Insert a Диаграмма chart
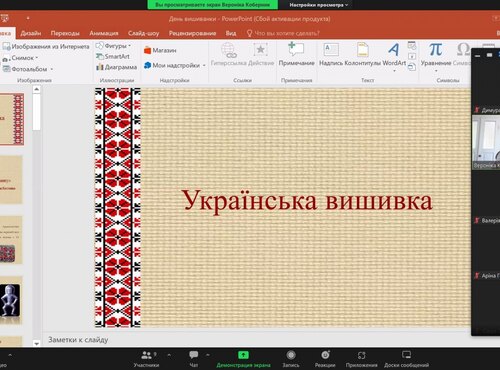Image resolution: width=500 pixels, height=370 pixels. 116,67
